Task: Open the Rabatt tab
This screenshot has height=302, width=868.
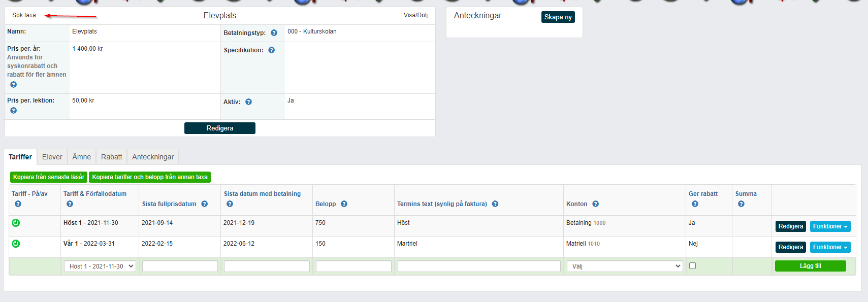Action: click(111, 157)
